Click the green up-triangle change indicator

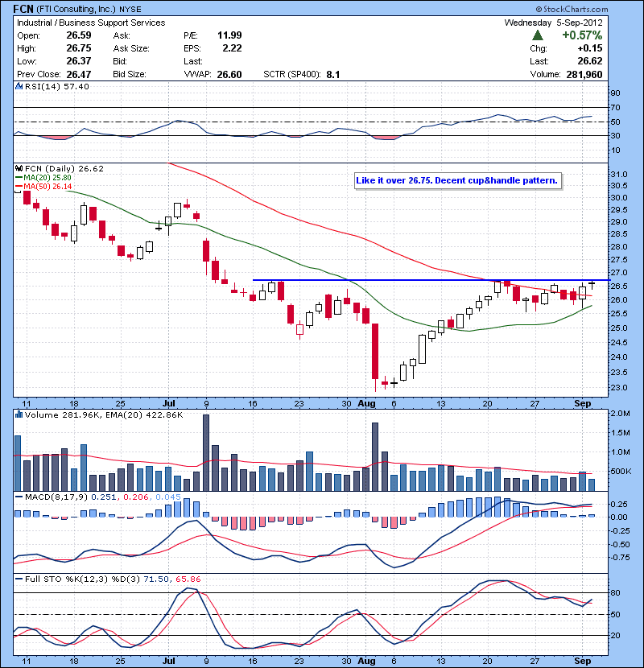[x=538, y=35]
